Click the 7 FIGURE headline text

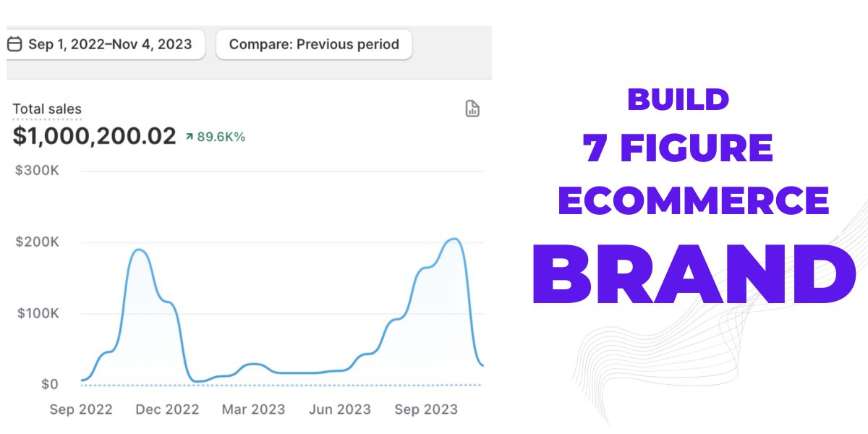click(x=678, y=149)
